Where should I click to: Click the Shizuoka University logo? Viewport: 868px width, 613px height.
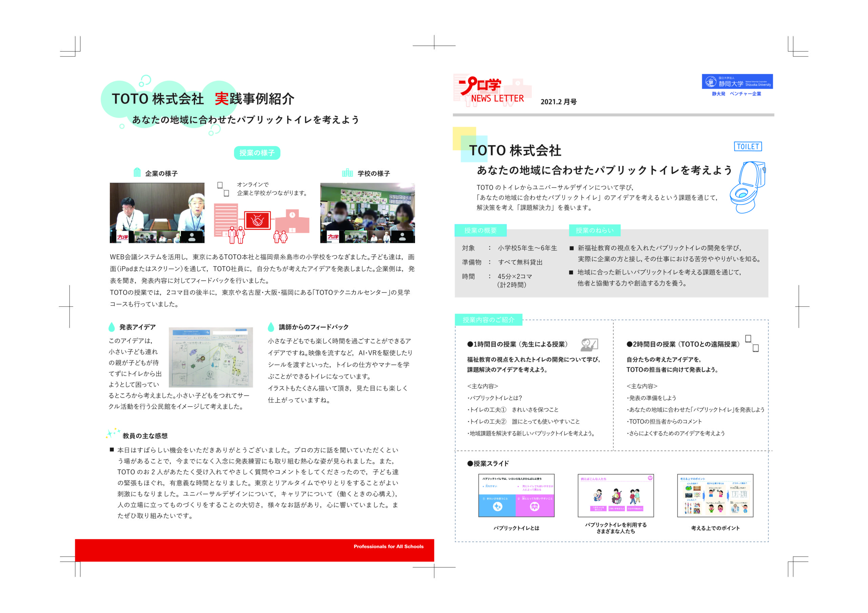(x=737, y=82)
